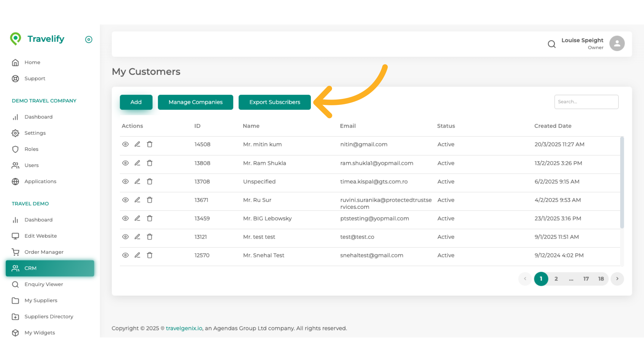The width and height of the screenshot is (644, 362).
Task: Select the Order Manager icon
Action: pos(15,252)
